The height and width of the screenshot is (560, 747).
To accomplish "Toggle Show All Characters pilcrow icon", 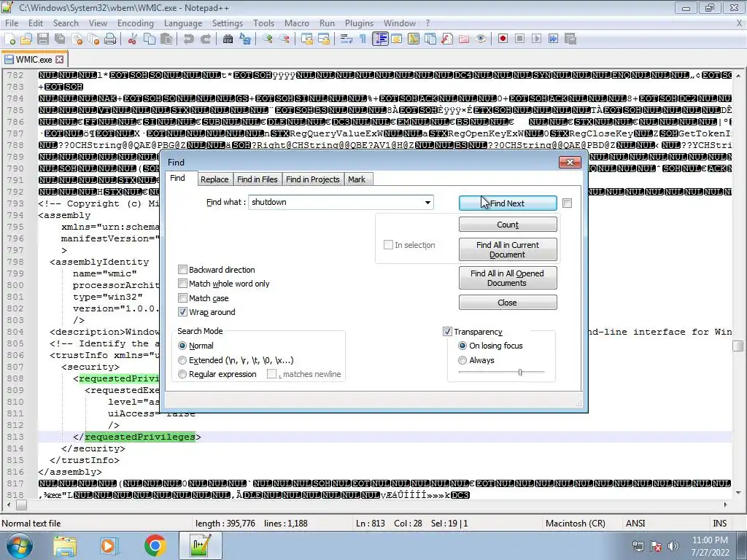I will click(x=363, y=39).
